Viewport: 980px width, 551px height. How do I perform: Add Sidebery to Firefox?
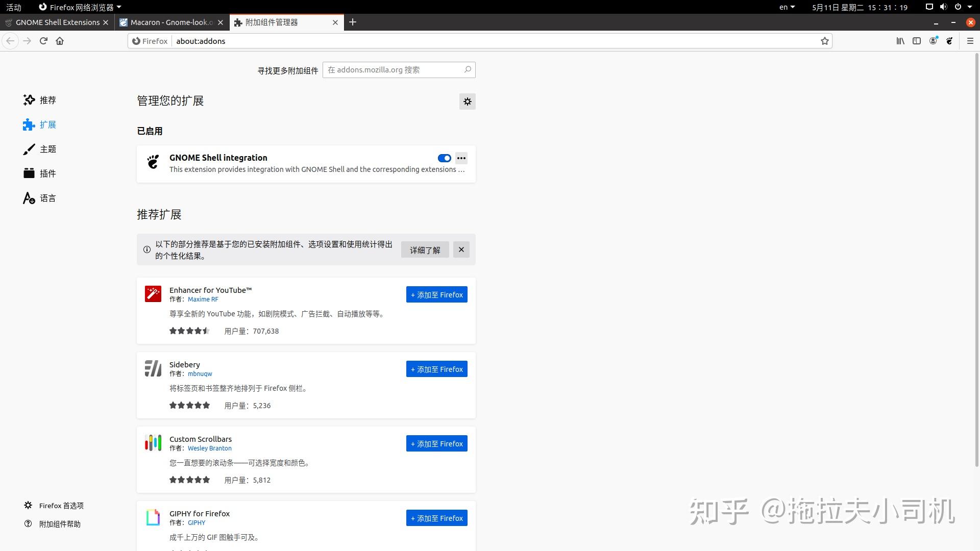[437, 369]
